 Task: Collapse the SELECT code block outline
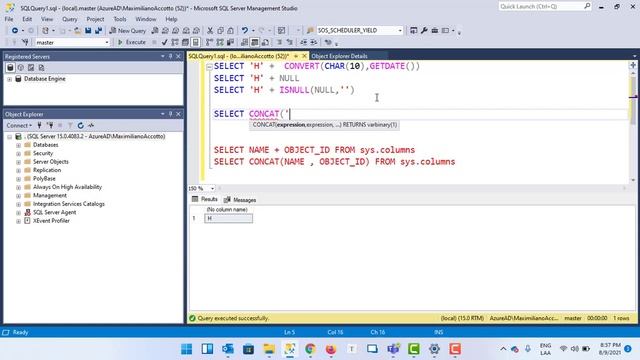pyautogui.click(x=209, y=67)
